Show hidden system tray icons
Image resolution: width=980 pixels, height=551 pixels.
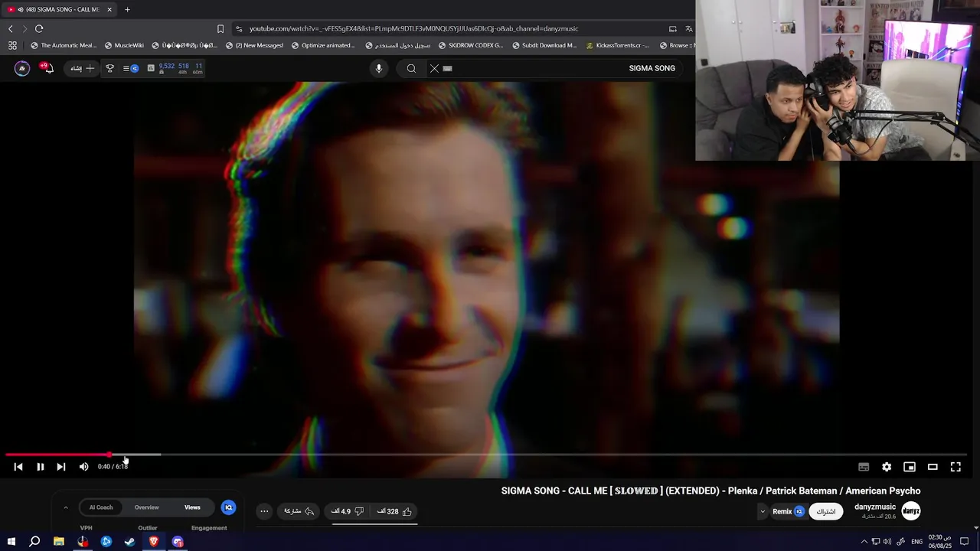pyautogui.click(x=864, y=542)
